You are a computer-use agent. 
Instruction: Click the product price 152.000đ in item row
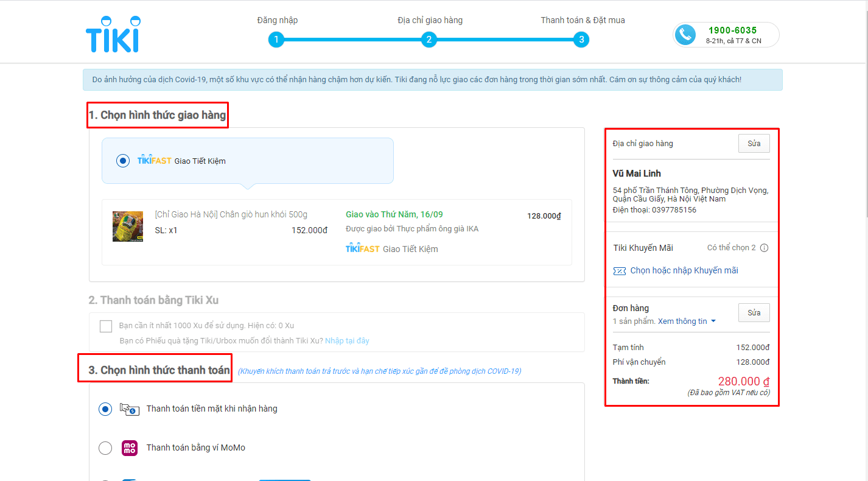click(309, 230)
